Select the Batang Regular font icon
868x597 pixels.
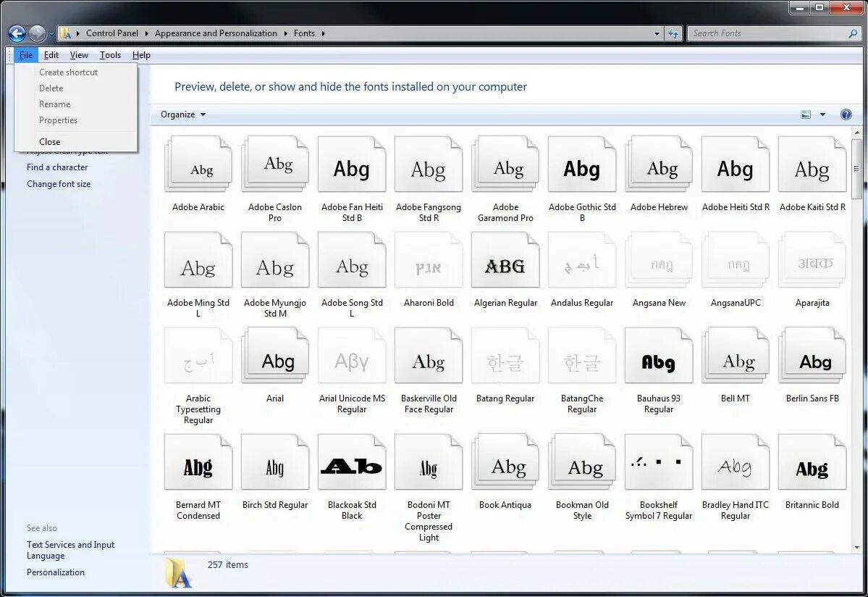click(x=505, y=355)
